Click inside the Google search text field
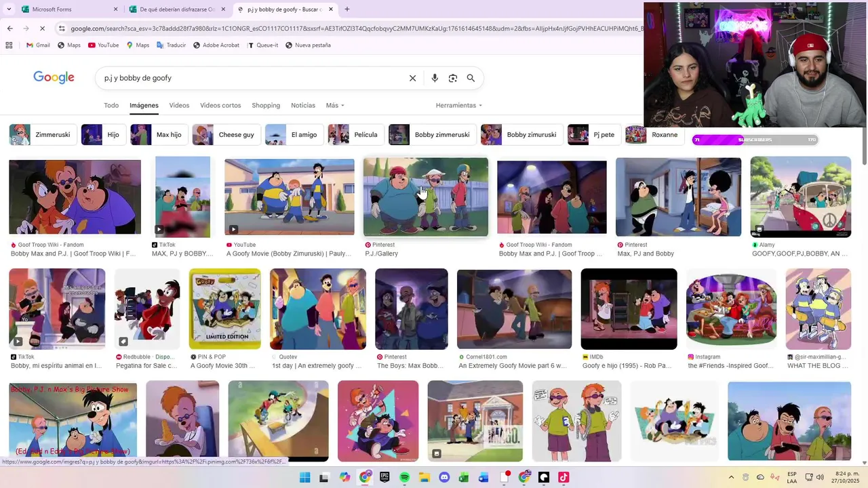The image size is (868, 488). tap(251, 78)
